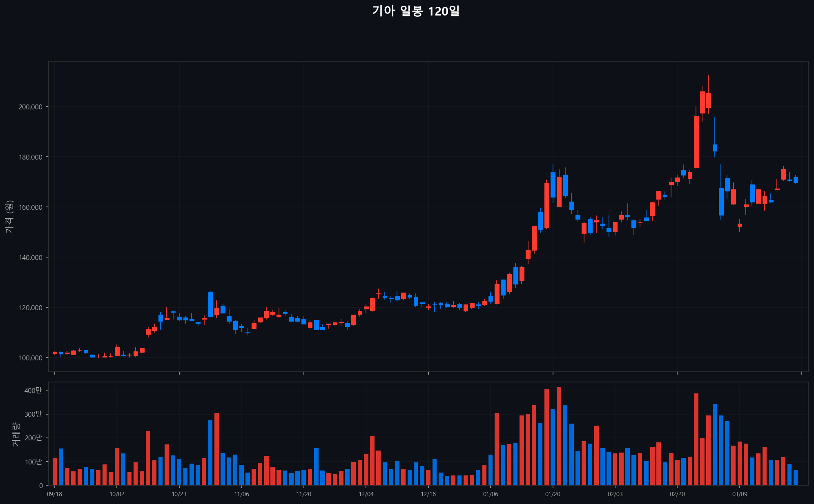Click the 100,000 price tick label
The image size is (814, 504).
coord(31,358)
